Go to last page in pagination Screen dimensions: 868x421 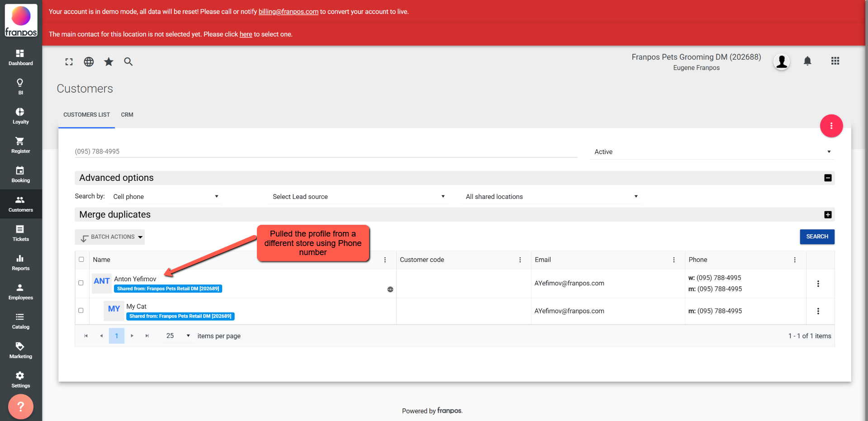(147, 336)
